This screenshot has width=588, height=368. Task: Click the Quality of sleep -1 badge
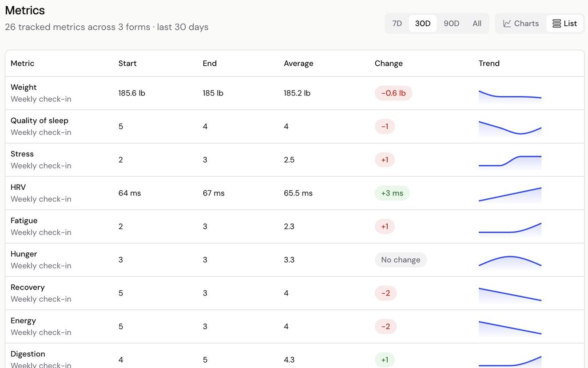[x=385, y=127]
